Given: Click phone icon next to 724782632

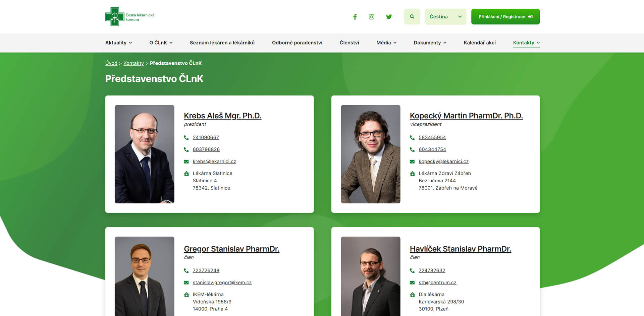Looking at the screenshot, I should pyautogui.click(x=412, y=270).
